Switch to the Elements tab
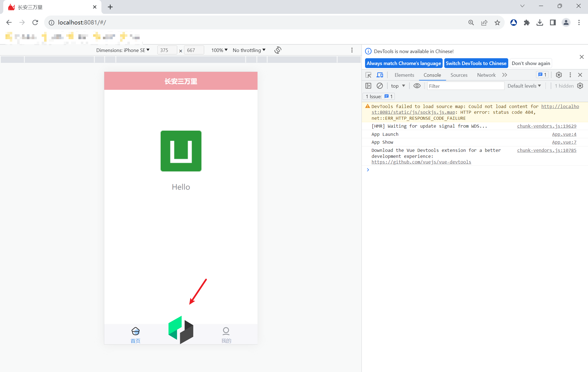This screenshot has height=372, width=588. 404,75
